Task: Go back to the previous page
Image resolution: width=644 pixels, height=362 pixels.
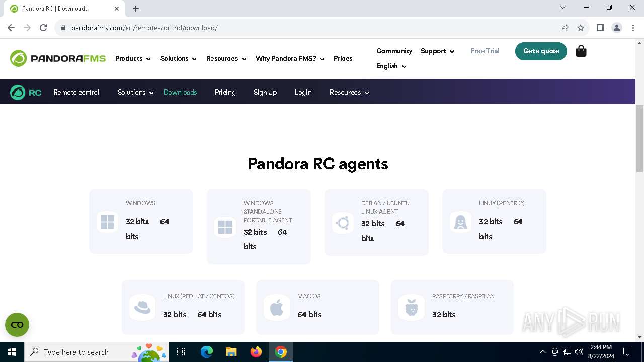Action: [x=11, y=28]
